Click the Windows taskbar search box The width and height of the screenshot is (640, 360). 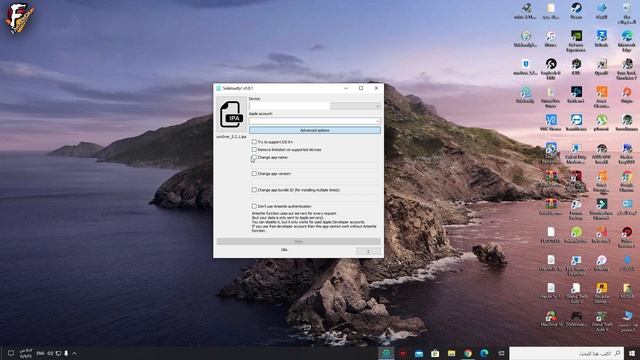tap(567, 353)
